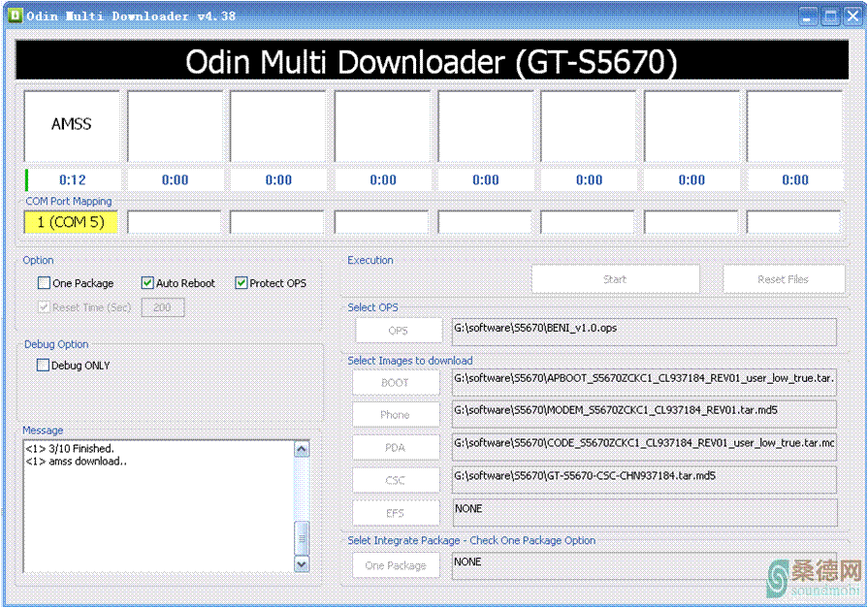Image resolution: width=868 pixels, height=608 pixels.
Task: Click the One Package select button
Action: 396,565
